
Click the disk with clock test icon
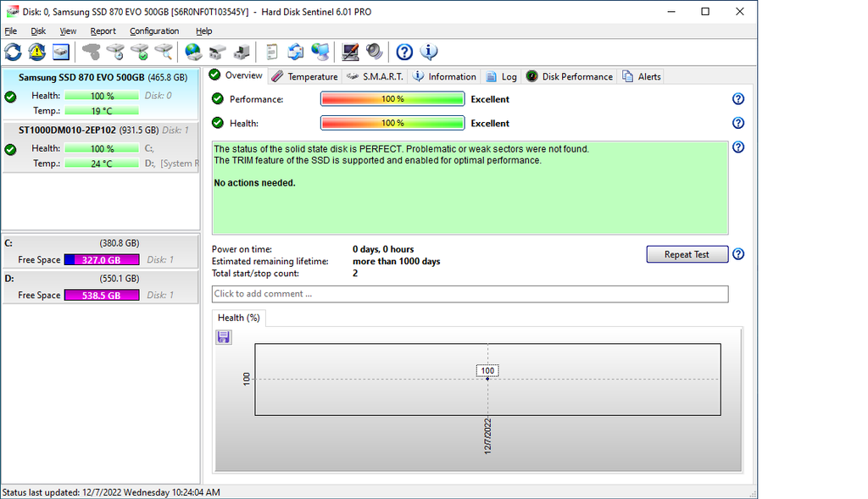click(x=115, y=52)
